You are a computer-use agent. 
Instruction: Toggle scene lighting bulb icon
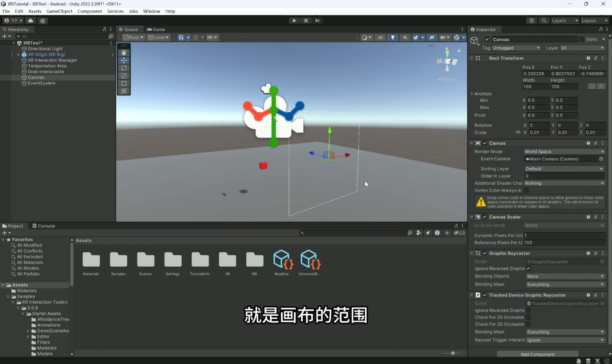(393, 37)
